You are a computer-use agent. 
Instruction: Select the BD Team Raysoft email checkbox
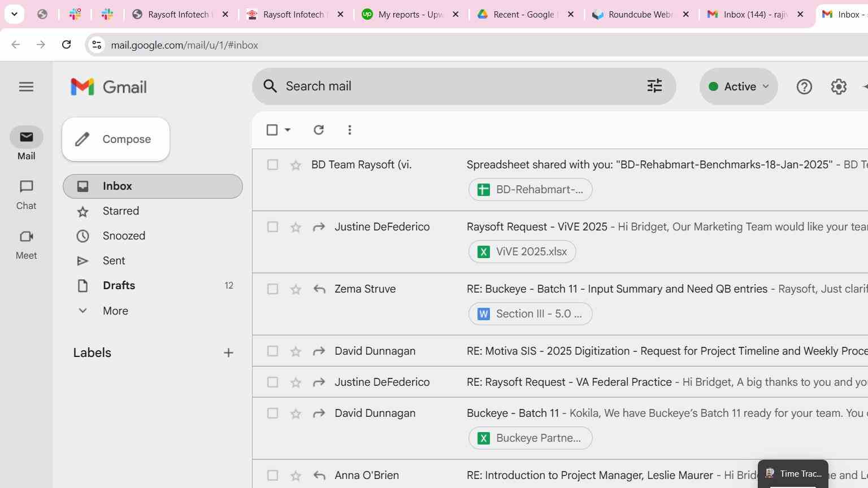272,165
